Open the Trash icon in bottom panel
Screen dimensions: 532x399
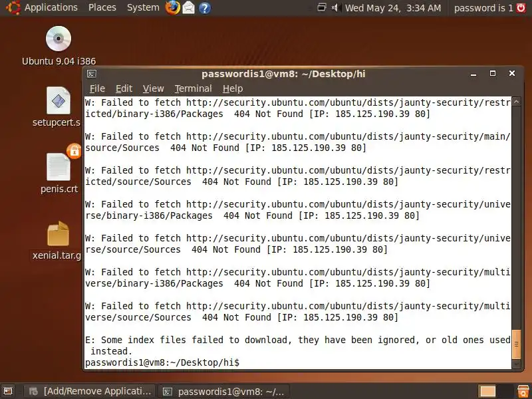point(523,391)
